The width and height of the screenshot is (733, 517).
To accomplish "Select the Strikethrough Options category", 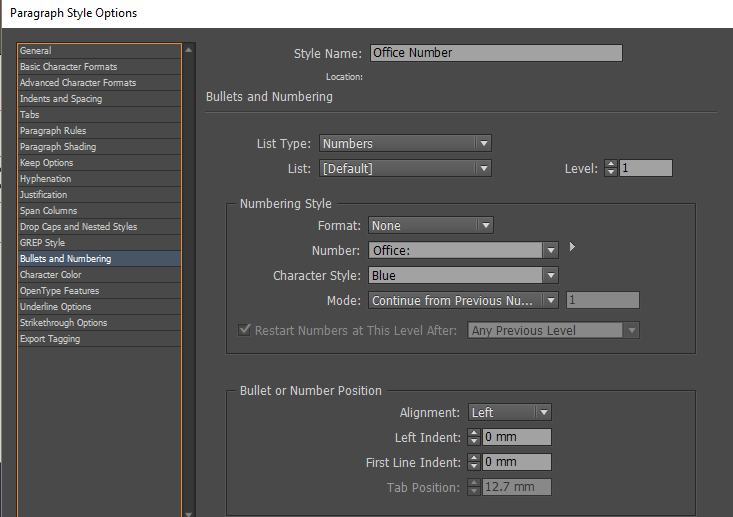I will [100, 323].
